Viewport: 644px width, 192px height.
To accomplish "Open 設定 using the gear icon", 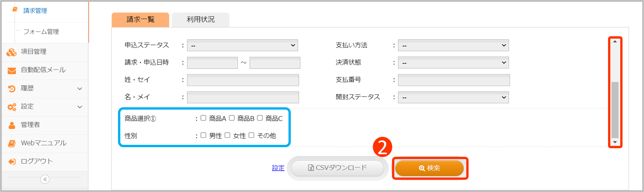I will click(11, 106).
